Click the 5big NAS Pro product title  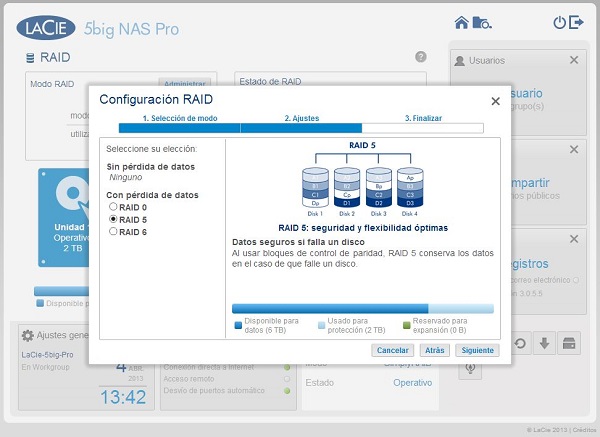click(132, 29)
